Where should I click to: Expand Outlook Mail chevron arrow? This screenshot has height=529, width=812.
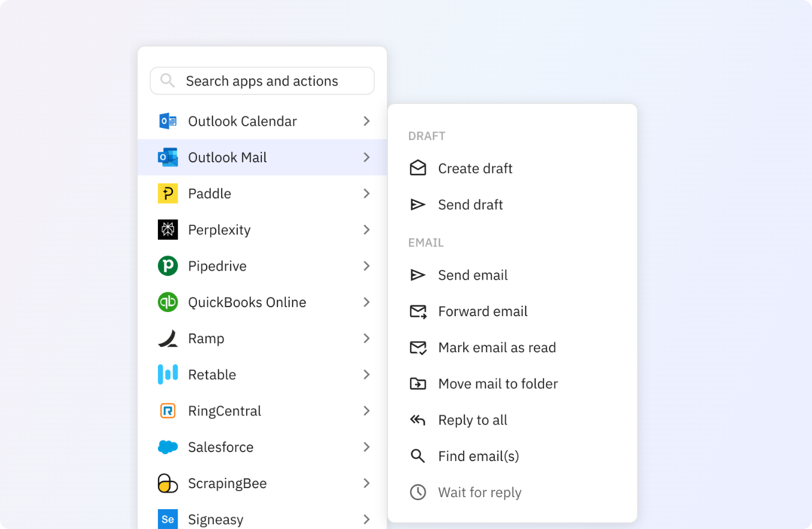(366, 157)
